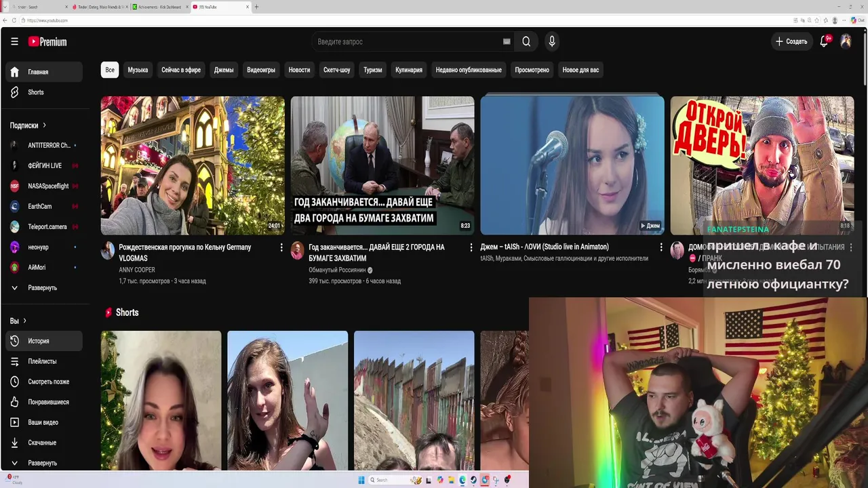The image size is (868, 488).
Task: Open notifications bell
Action: tap(824, 41)
